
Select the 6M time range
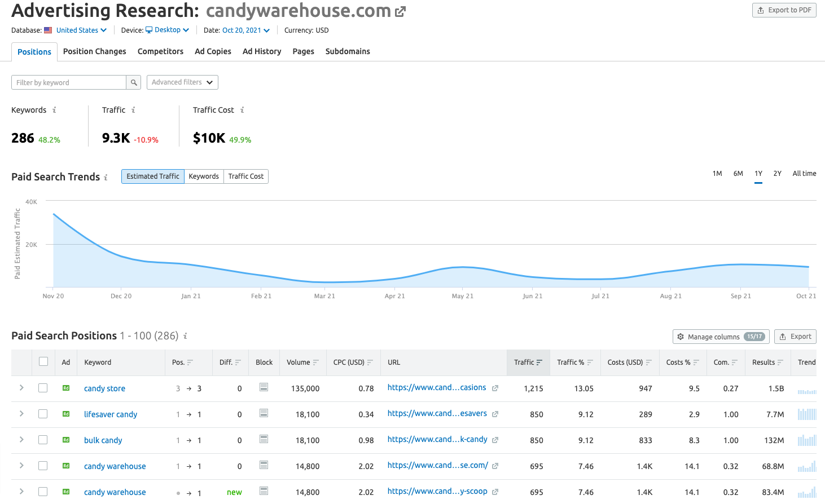click(x=738, y=174)
